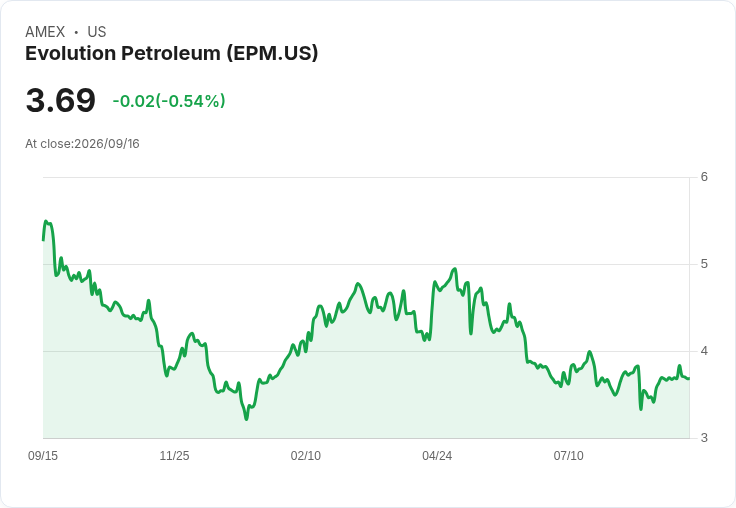Select the 04/24 date label on x-axis
The width and height of the screenshot is (736, 508).
tap(437, 455)
